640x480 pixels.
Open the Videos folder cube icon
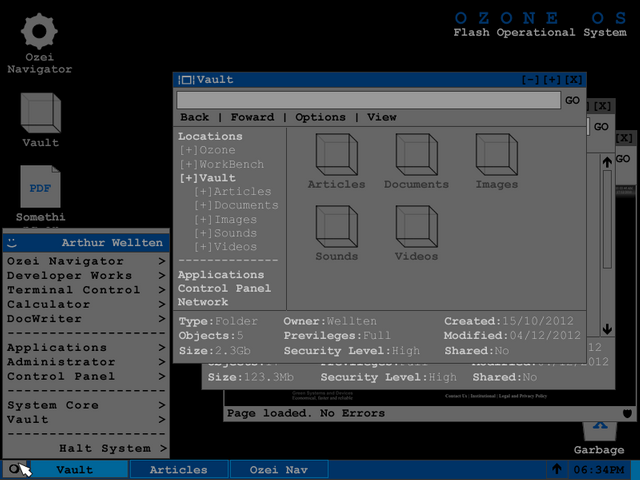point(417,227)
